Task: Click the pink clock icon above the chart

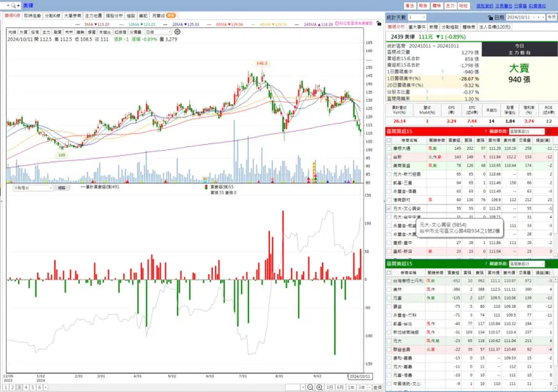Action: pyautogui.click(x=336, y=23)
